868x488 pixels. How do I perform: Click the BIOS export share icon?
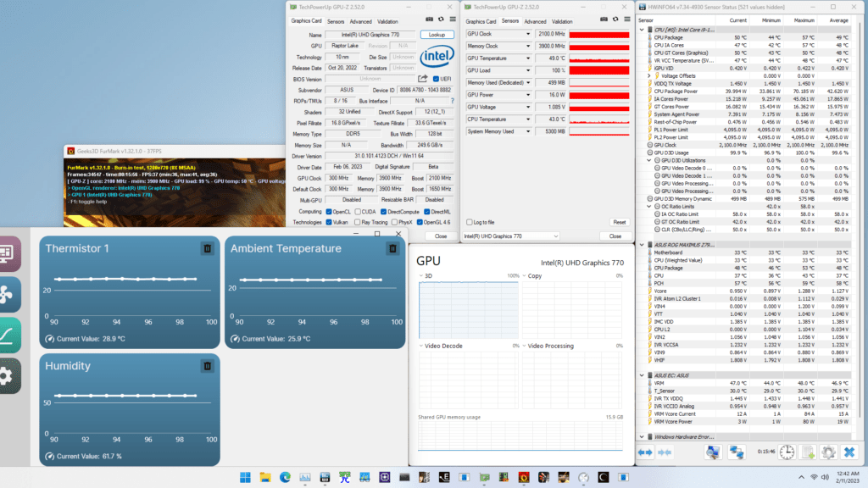point(423,79)
